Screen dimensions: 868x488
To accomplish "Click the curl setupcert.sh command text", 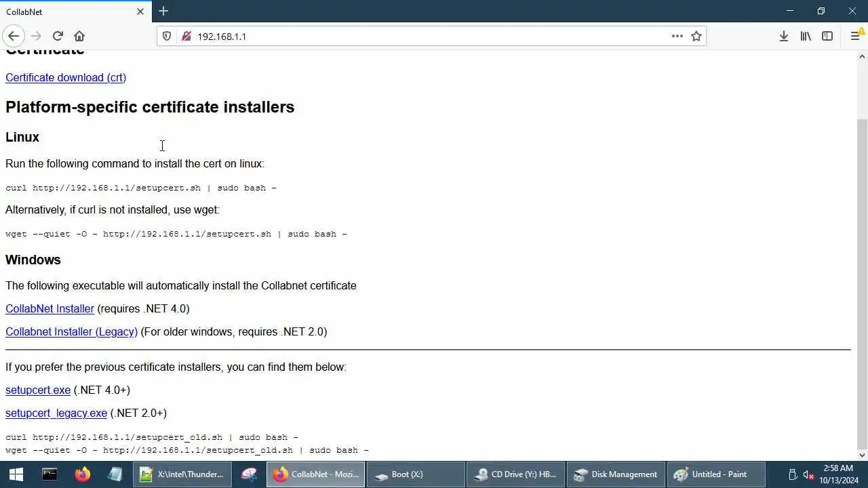I will coord(141,188).
